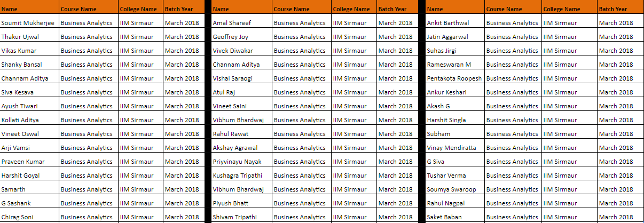This screenshot has height=223, width=644.
Task: Click the Kushagra Tripathi cell
Action: 241,176
